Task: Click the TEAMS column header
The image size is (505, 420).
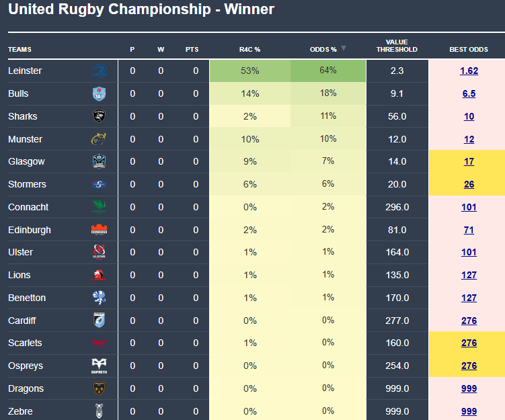Action: pyautogui.click(x=20, y=50)
